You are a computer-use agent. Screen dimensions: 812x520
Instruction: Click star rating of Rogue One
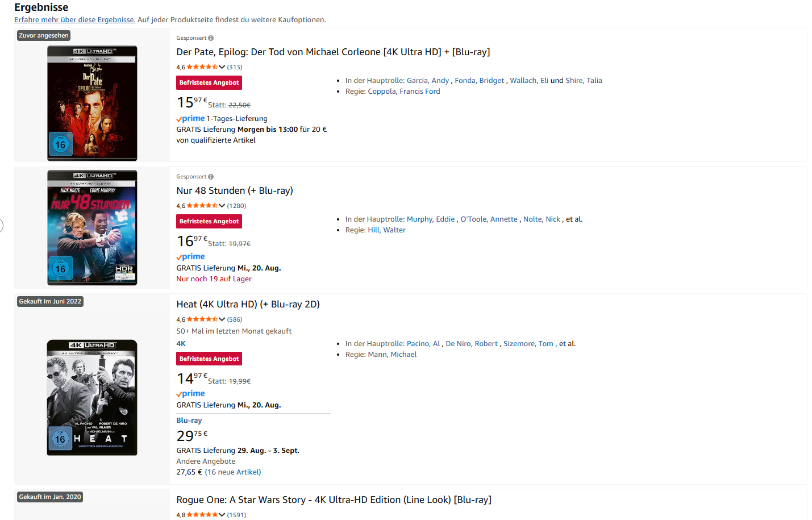click(202, 515)
